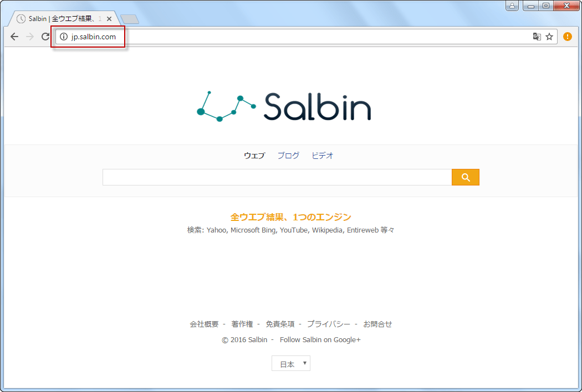Viewport: 582px width, 392px height.
Task: Expand the 日本 country dropdown
Action: point(291,363)
